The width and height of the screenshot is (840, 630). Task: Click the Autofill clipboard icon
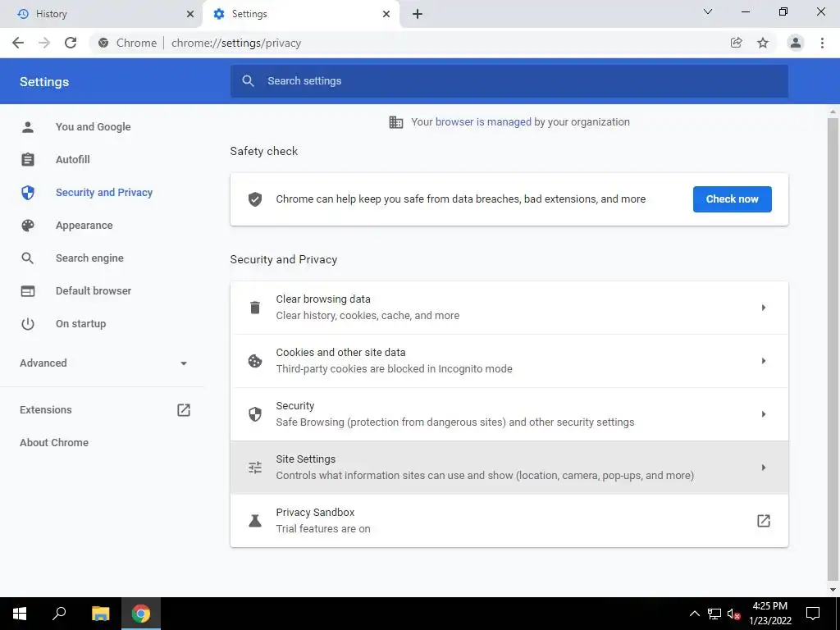[28, 160]
